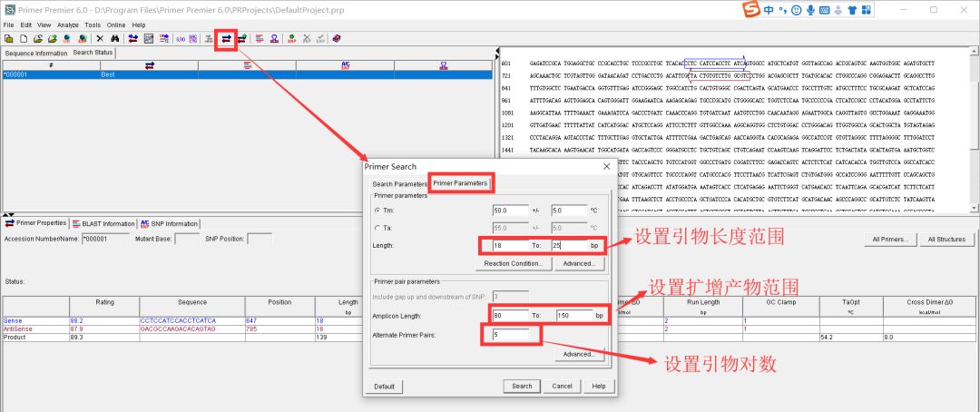Screen dimensions: 980x412
Task: Select Primer Parameters tab in dialog
Action: point(461,183)
